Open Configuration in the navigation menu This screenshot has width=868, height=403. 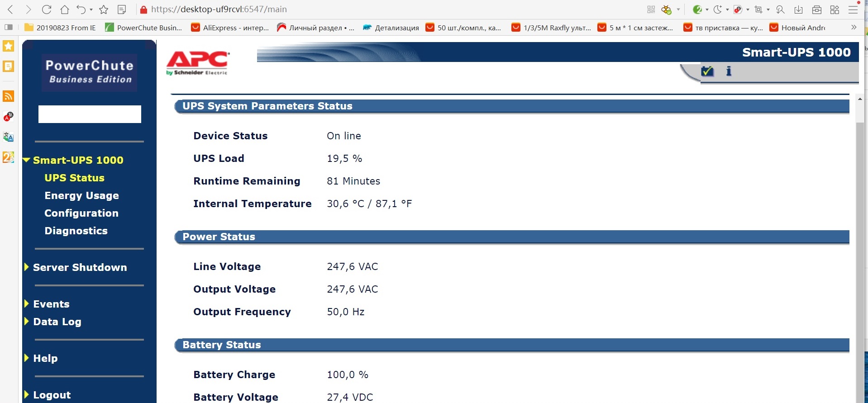(81, 213)
